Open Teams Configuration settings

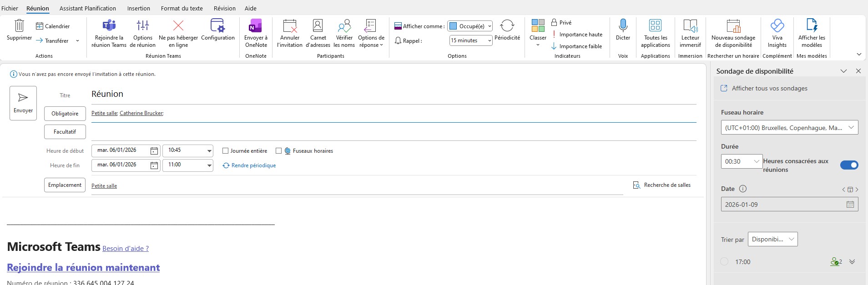point(218,30)
